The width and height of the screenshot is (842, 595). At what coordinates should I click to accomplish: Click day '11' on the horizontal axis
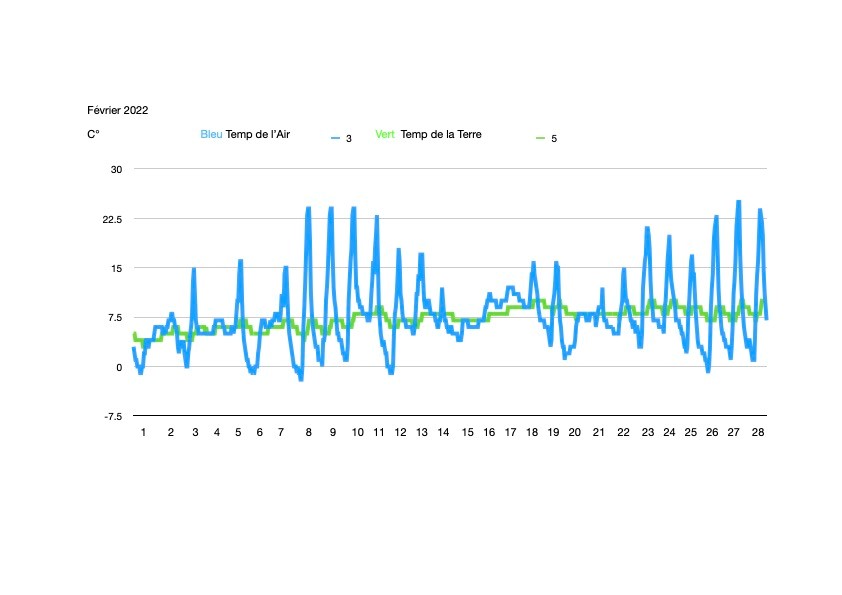[x=379, y=432]
